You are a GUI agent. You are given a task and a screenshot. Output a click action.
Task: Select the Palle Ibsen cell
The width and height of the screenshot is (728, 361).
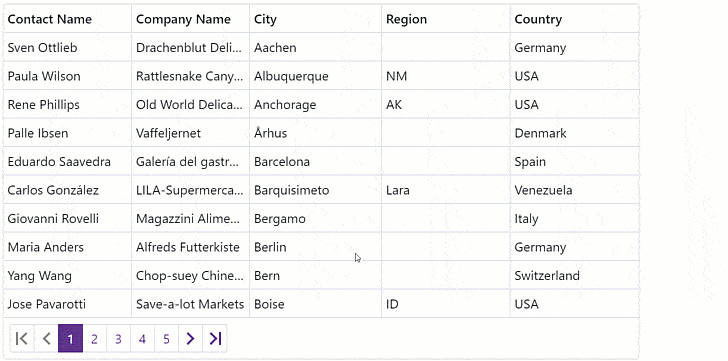tap(67, 133)
